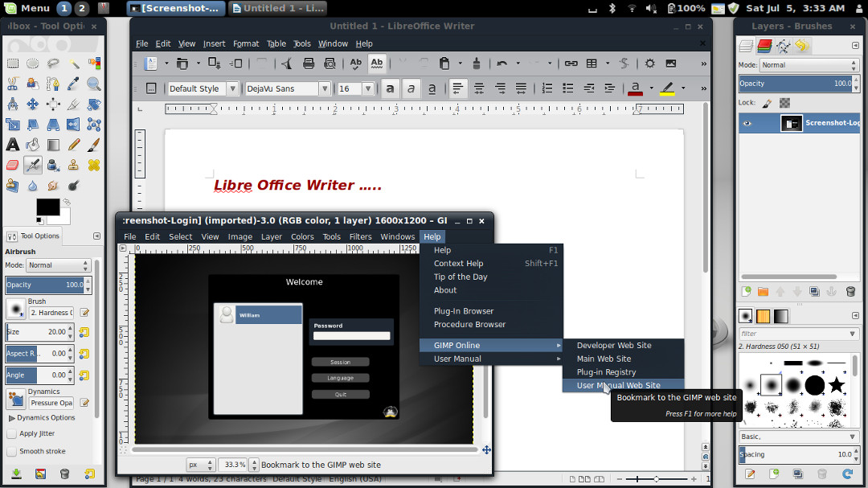Click the Menu button on the panel
This screenshot has height=488, width=868.
[27, 8]
